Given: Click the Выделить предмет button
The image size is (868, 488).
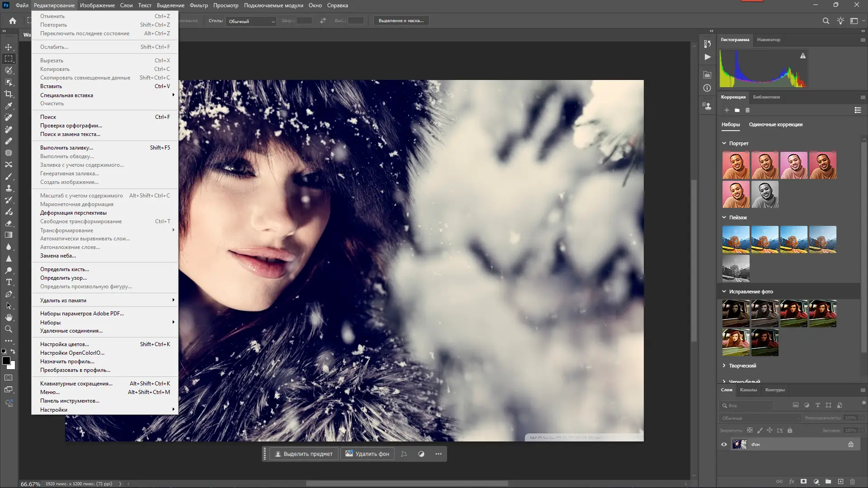Looking at the screenshot, I should (x=304, y=454).
